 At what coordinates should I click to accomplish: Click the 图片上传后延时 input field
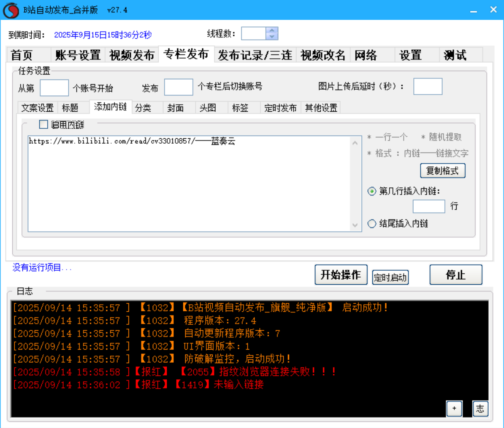(427, 87)
